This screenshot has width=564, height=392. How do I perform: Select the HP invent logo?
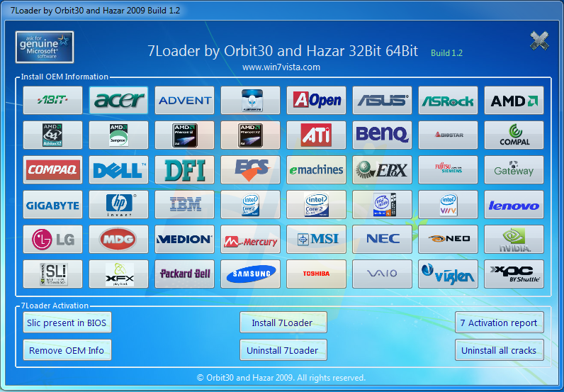pos(118,204)
